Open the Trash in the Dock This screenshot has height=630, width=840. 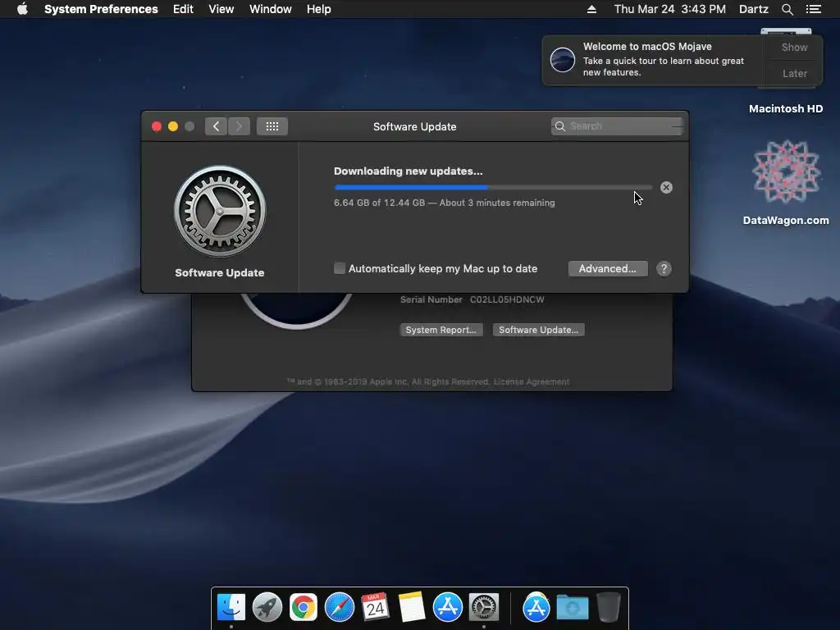[x=608, y=607]
